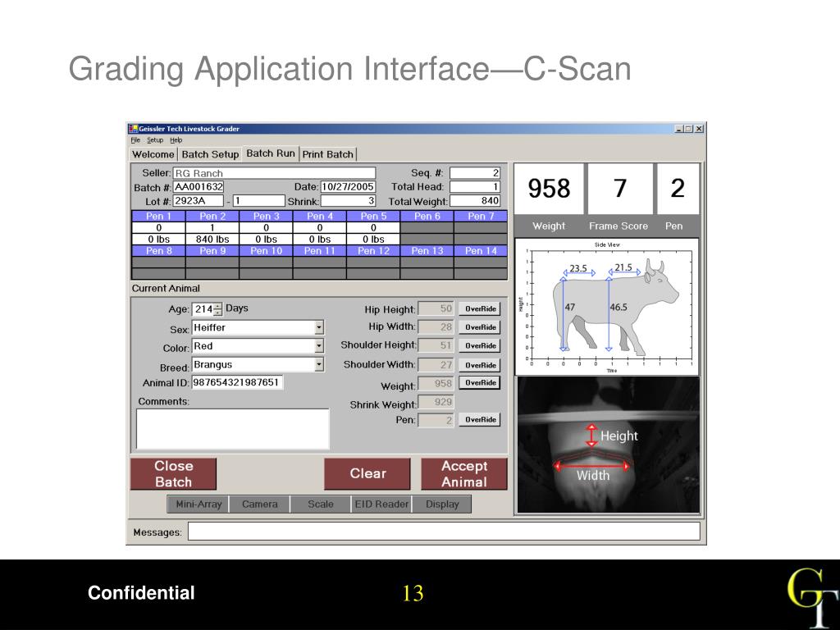
Task: Open the Help menu
Action: pos(176,140)
